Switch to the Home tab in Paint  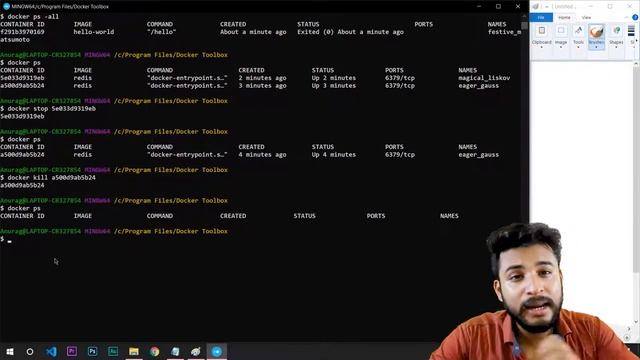[x=564, y=17]
